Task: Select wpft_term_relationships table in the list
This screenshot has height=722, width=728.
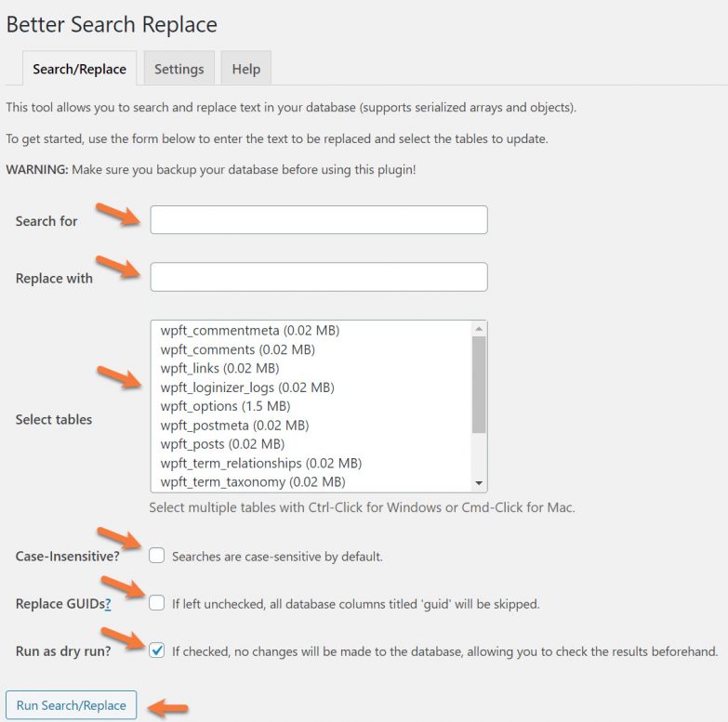Action: [x=260, y=463]
